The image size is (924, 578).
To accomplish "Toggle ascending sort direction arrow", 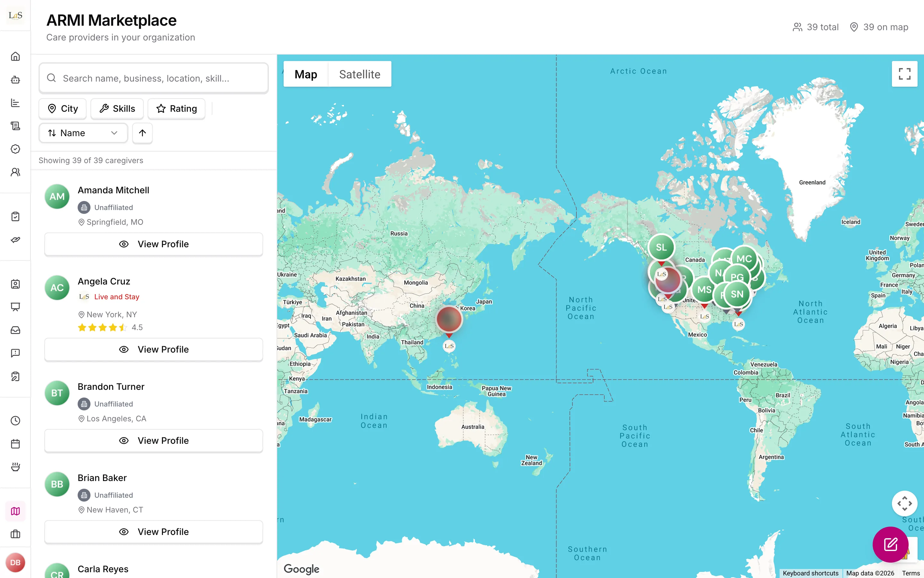I will point(142,133).
